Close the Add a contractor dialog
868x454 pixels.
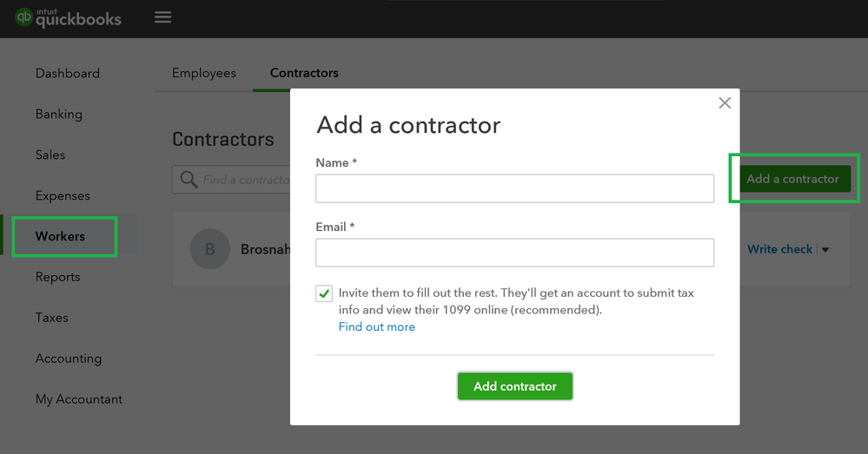(725, 103)
